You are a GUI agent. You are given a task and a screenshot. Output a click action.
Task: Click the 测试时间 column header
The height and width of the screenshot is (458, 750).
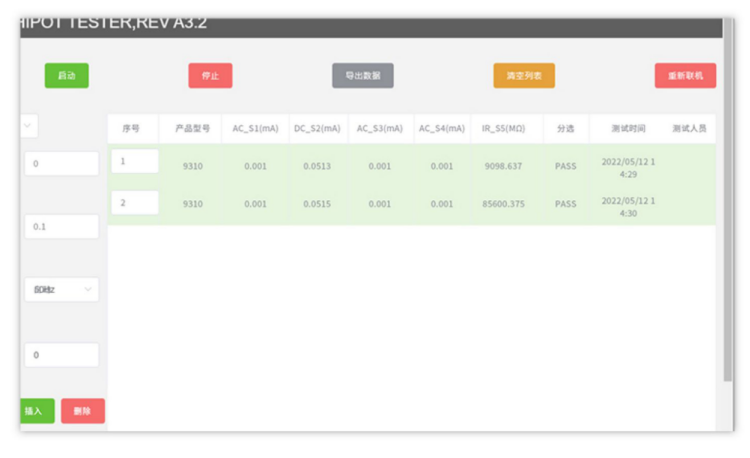(628, 129)
